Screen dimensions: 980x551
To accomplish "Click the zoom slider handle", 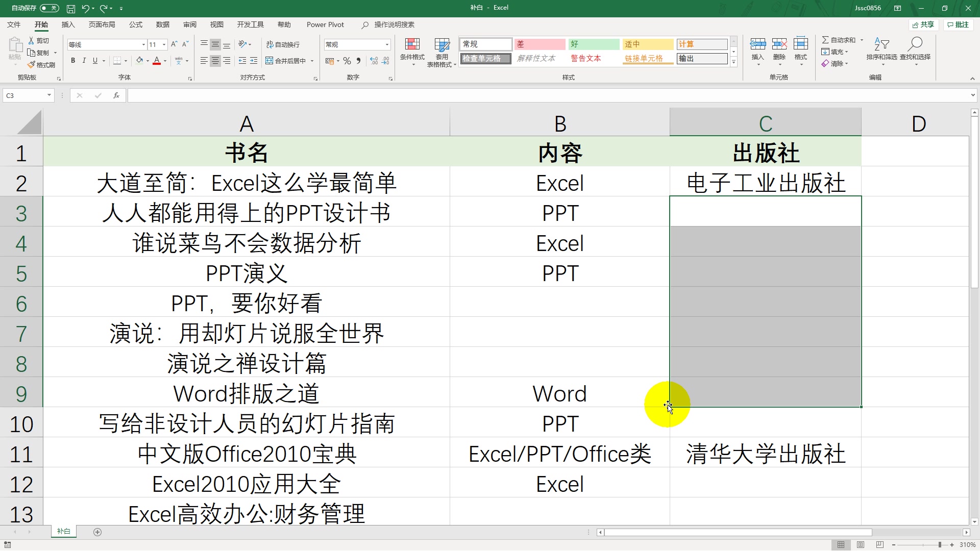I will (x=940, y=545).
